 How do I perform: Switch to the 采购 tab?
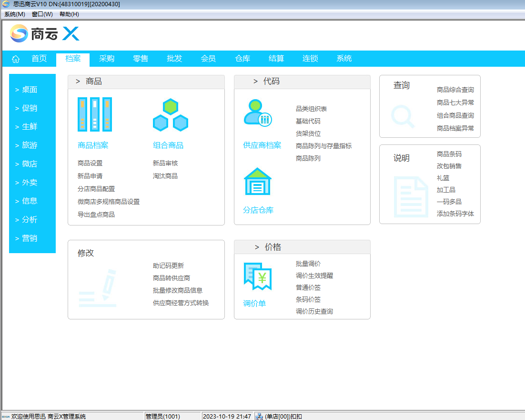point(107,59)
